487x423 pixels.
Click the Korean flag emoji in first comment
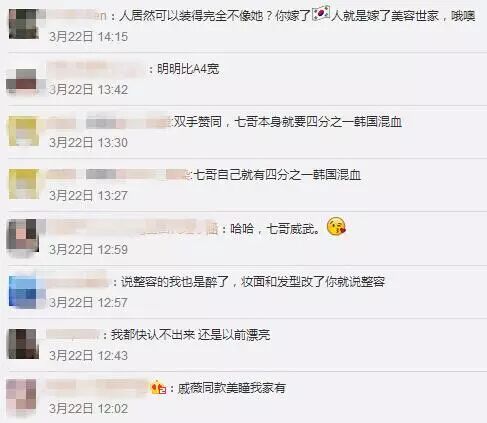tap(321, 13)
